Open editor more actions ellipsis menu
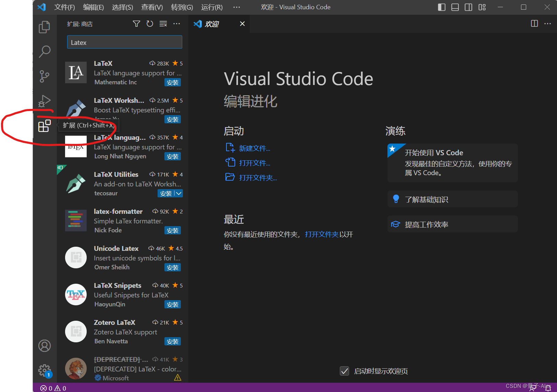Viewport: 557px width, 392px height. 548,24
